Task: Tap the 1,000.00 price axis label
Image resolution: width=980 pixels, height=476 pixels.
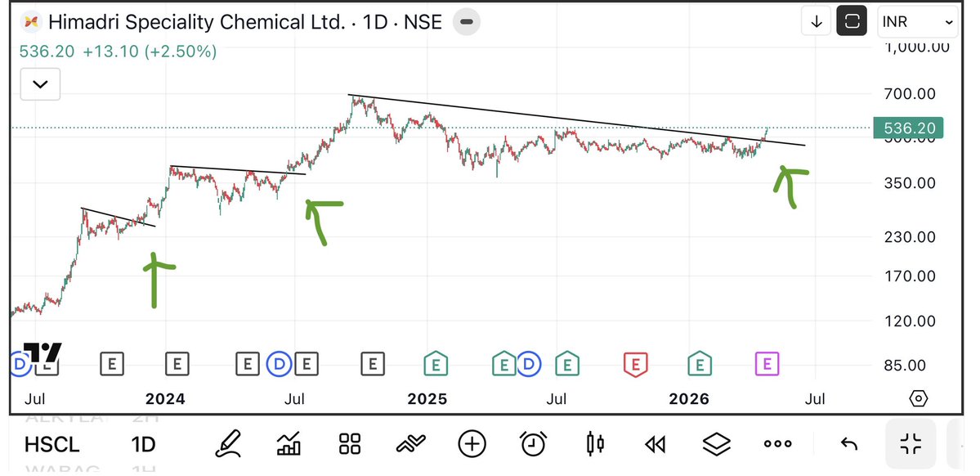Action: pyautogui.click(x=916, y=47)
